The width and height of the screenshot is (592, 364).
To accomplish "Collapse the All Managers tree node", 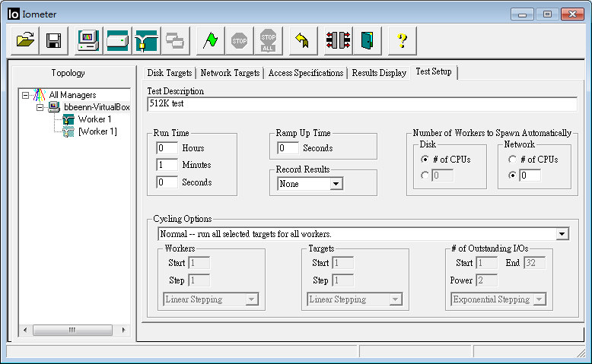I will tap(25, 95).
